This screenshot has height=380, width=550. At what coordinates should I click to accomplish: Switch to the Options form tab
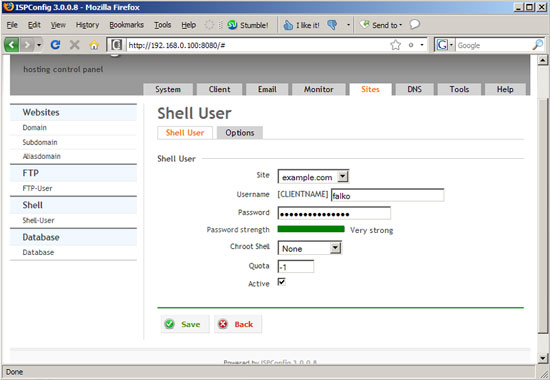pyautogui.click(x=240, y=133)
